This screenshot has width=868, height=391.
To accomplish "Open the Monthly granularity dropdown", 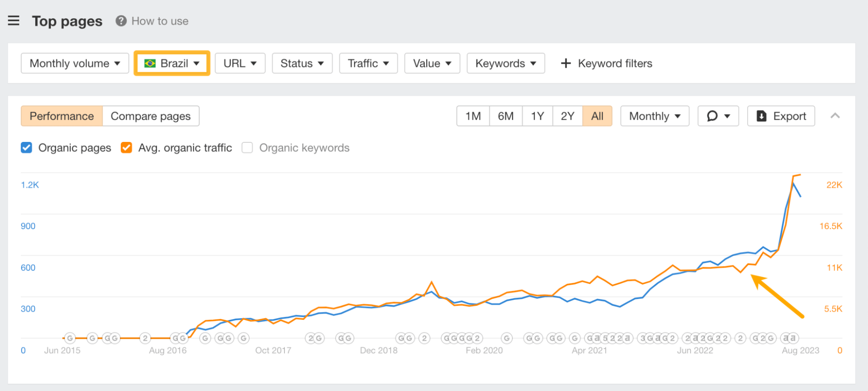I will pyautogui.click(x=654, y=116).
